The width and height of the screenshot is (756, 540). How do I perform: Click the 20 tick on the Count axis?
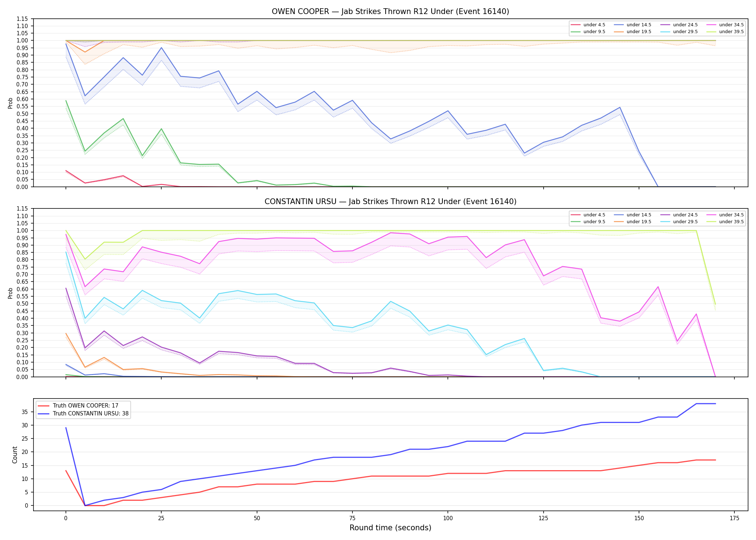[x=25, y=452]
